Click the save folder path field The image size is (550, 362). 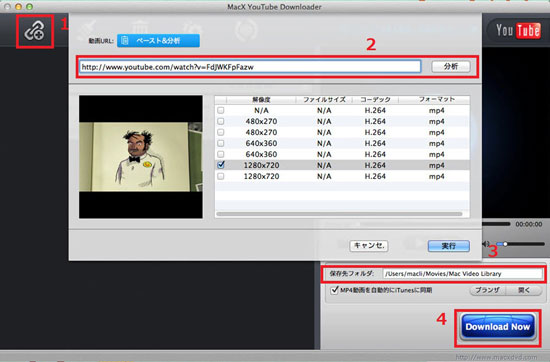click(x=462, y=274)
